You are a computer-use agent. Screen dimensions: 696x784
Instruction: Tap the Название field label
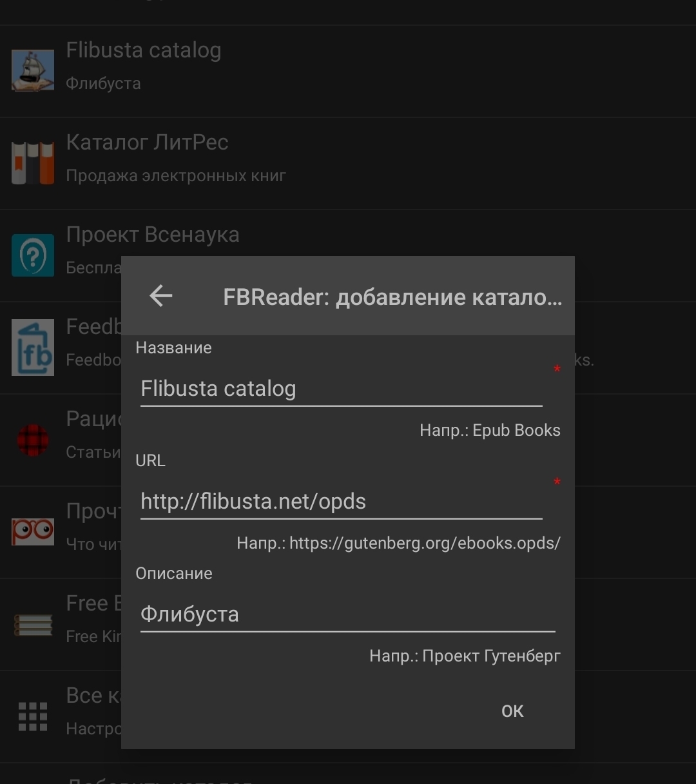tap(173, 348)
